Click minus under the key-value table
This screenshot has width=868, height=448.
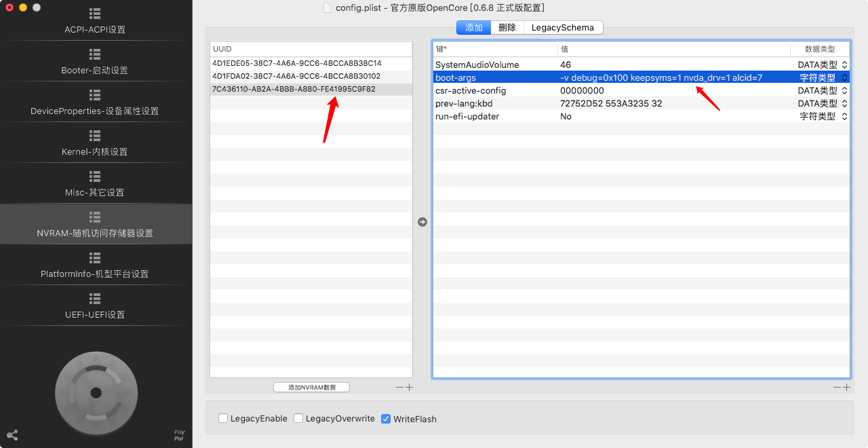point(837,388)
